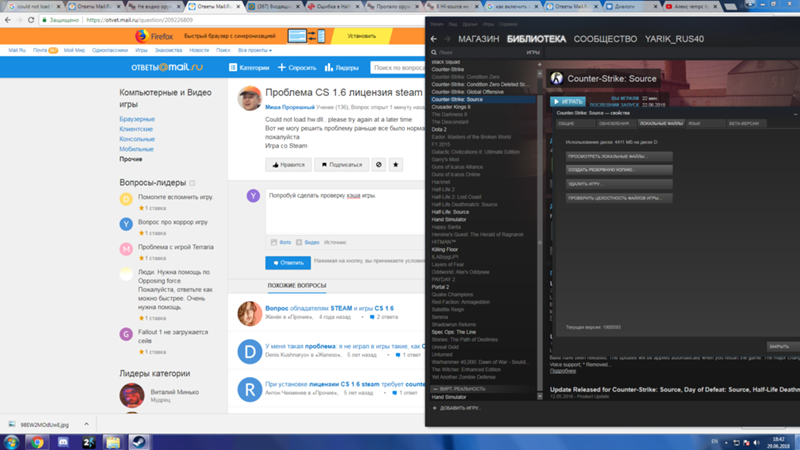Viewport: 800px width, 450px height.
Task: Switch to ОБНОВЛЕНИЯ tab in properties
Action: (614, 123)
